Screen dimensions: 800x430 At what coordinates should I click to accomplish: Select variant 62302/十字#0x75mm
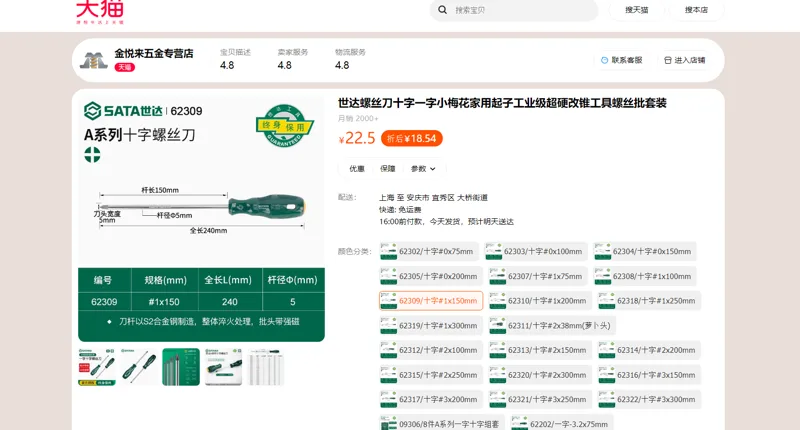(x=429, y=251)
